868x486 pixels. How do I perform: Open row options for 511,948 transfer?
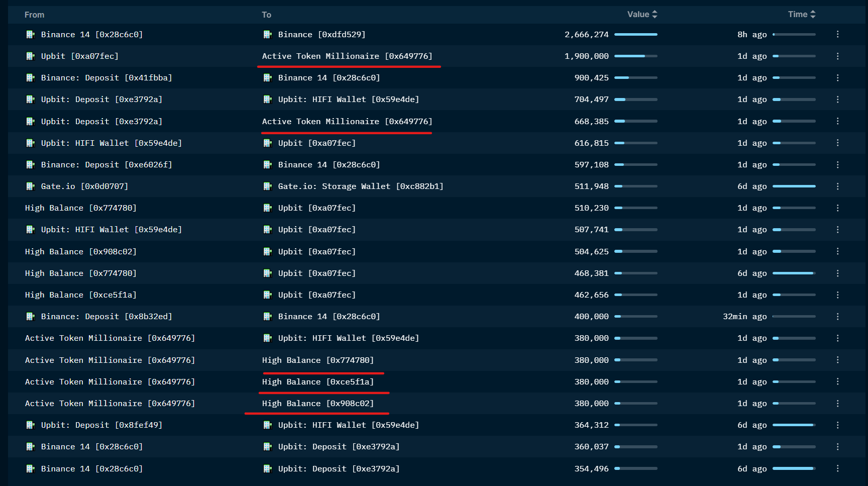(837, 186)
